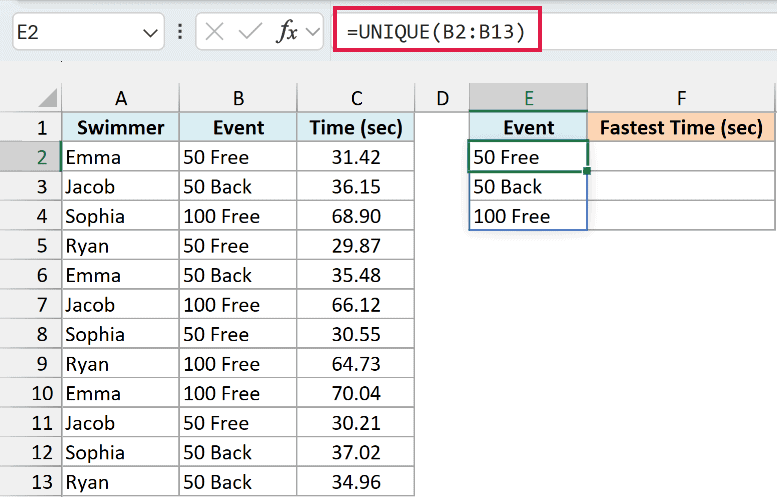Select empty cell F3 next to 50 Back
This screenshot has height=497, width=777.
point(681,187)
